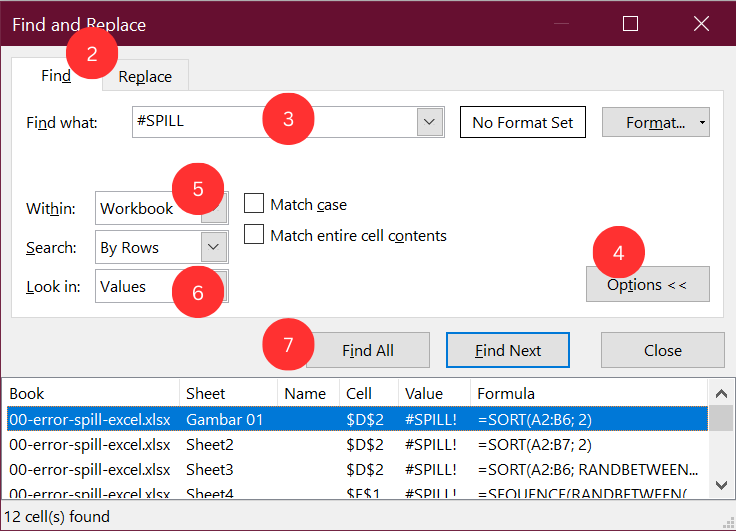
Task: Click the Cell column header
Action: pyautogui.click(x=369, y=393)
